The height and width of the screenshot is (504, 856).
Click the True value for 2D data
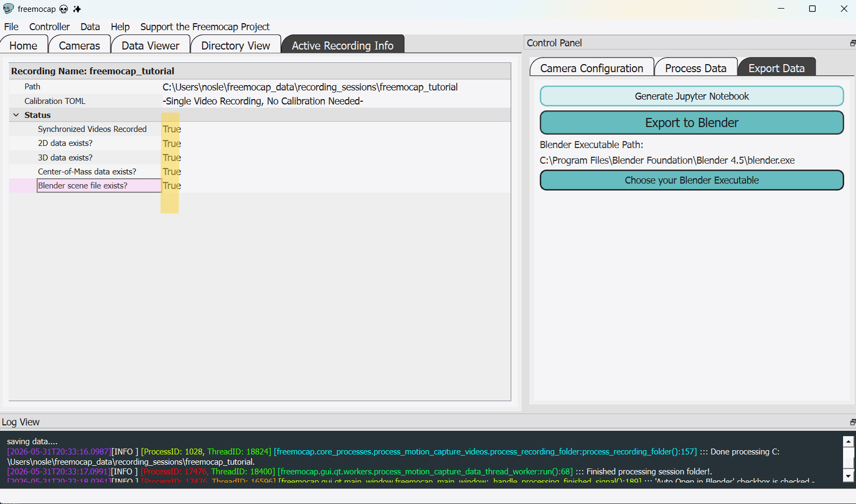[172, 144]
